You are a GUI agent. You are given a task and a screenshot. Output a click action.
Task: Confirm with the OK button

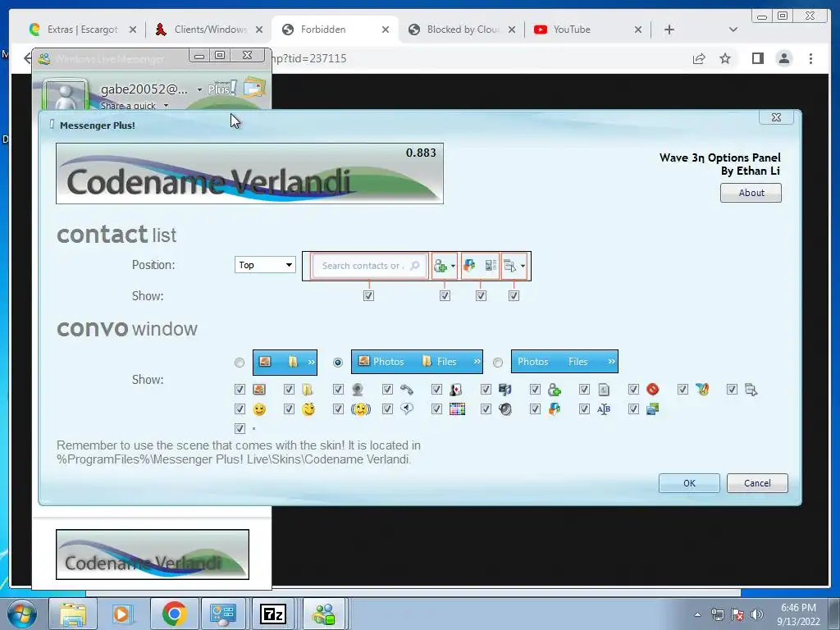click(x=689, y=483)
